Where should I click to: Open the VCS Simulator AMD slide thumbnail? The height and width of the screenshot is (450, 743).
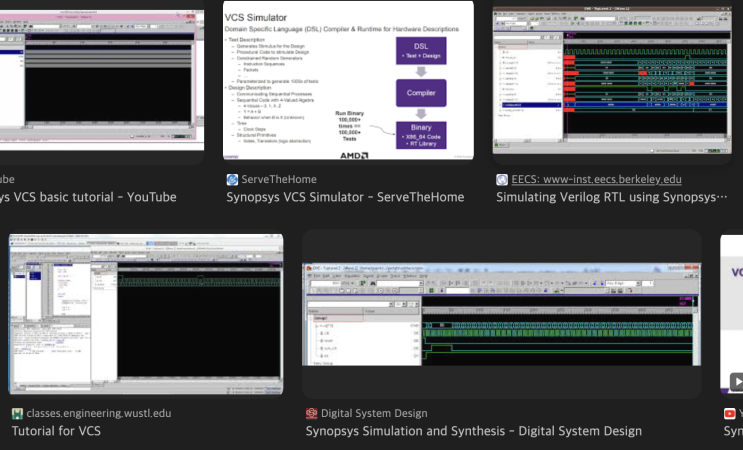tap(348, 81)
